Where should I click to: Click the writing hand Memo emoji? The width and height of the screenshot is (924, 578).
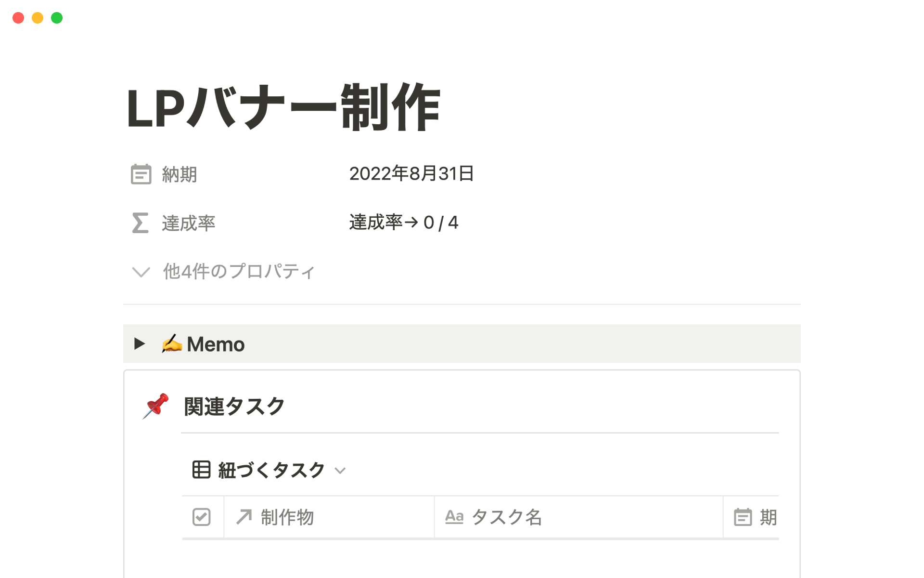pyautogui.click(x=172, y=344)
